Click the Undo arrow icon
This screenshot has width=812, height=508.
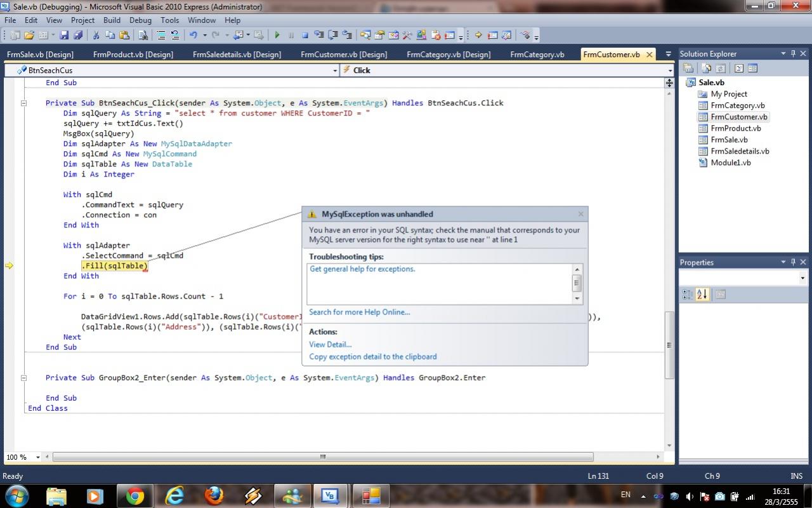[193, 36]
